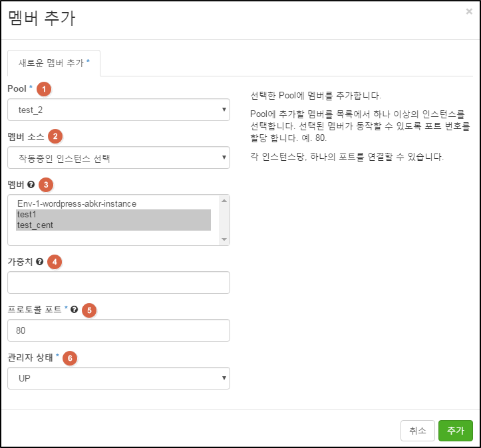Click the 취소 cancel button
Image resolution: width=481 pixels, height=448 pixels.
(418, 431)
